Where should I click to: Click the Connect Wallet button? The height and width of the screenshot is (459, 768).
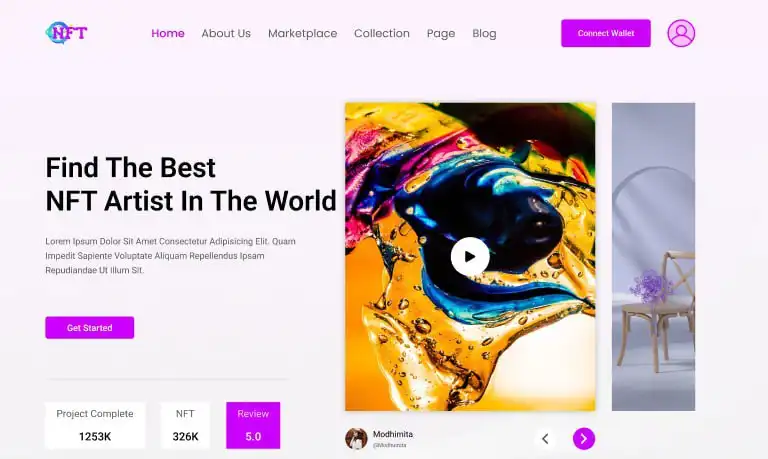coord(606,33)
